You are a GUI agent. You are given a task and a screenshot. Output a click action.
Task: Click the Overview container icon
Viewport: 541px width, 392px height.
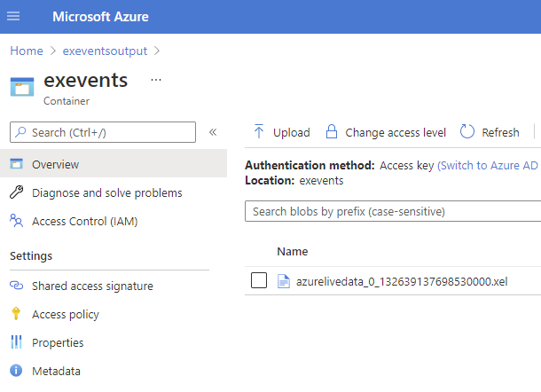16,163
